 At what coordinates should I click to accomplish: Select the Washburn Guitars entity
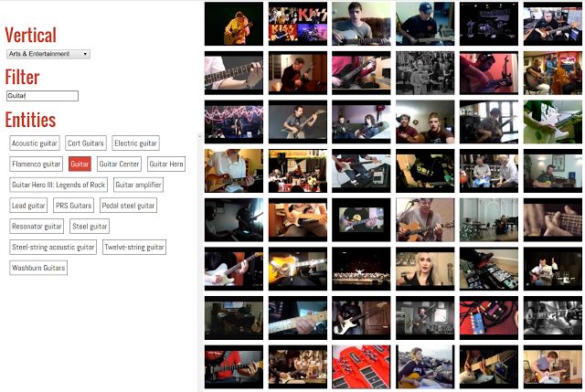point(38,268)
